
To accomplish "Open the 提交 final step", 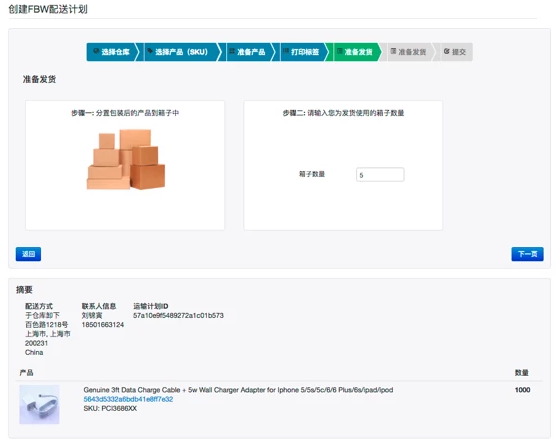I will [456, 52].
